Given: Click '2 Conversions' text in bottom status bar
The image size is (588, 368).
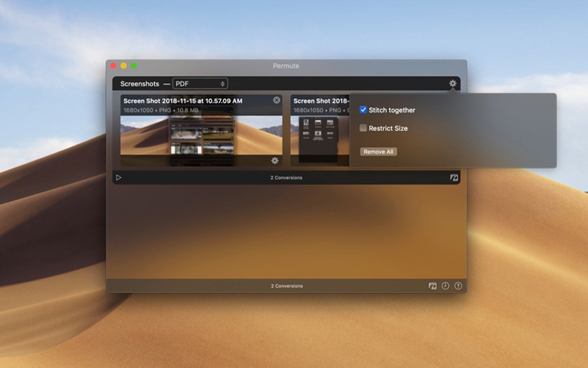Looking at the screenshot, I should point(287,286).
